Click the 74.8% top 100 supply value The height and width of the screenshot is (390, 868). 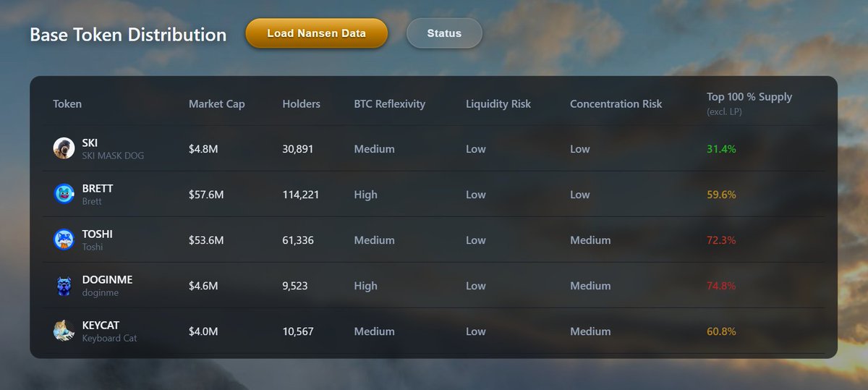tap(721, 286)
